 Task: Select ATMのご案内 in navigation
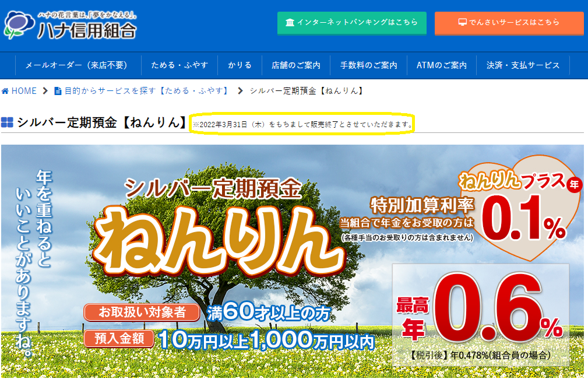[x=442, y=65]
